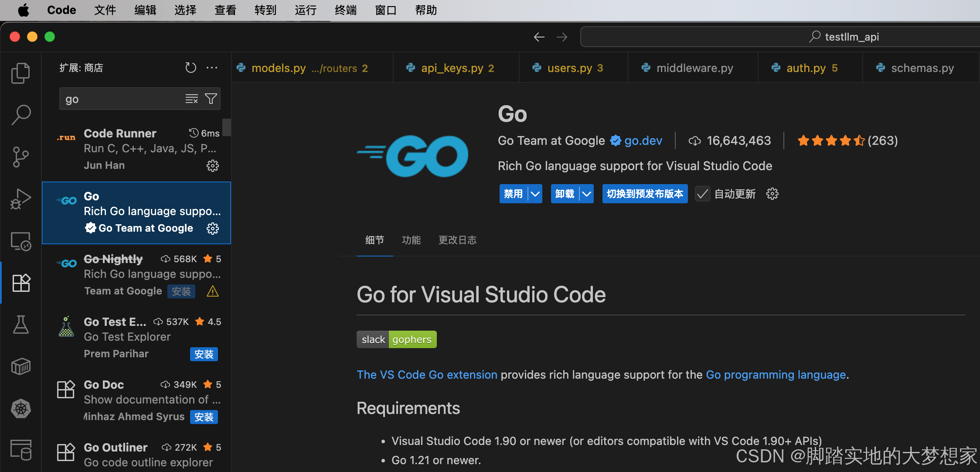Viewport: 980px width, 472px height.
Task: Open the 文件 menu
Action: [105, 10]
